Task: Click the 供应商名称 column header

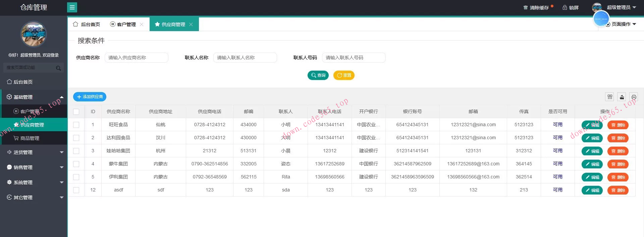Action: tap(118, 112)
